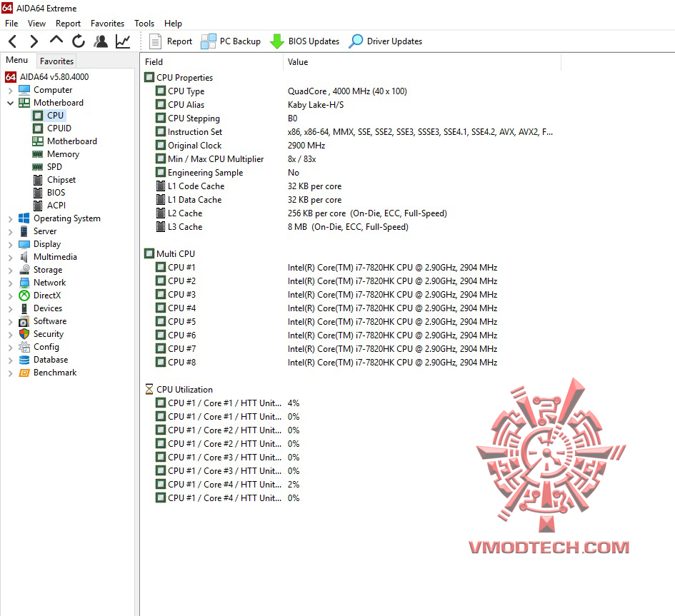Go up one level with the Up arrow
675x616 pixels.
coord(56,41)
